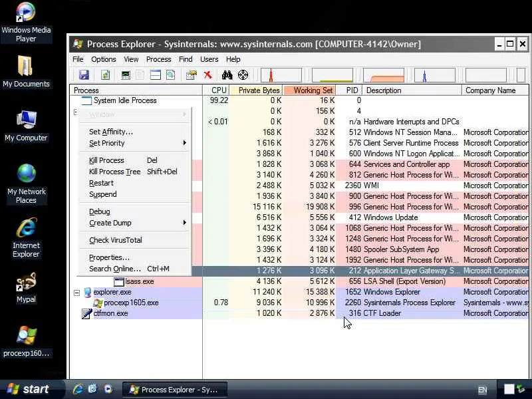Open the Options menu
Screen dimensions: 532x399
(x=104, y=59)
